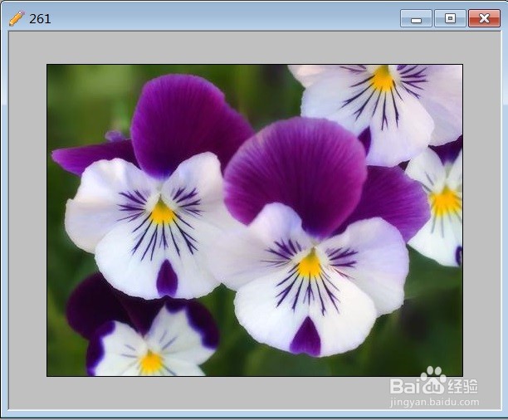This screenshot has width=508, height=420.
Task: Click the pencil icon in the title bar
Action: (x=17, y=18)
